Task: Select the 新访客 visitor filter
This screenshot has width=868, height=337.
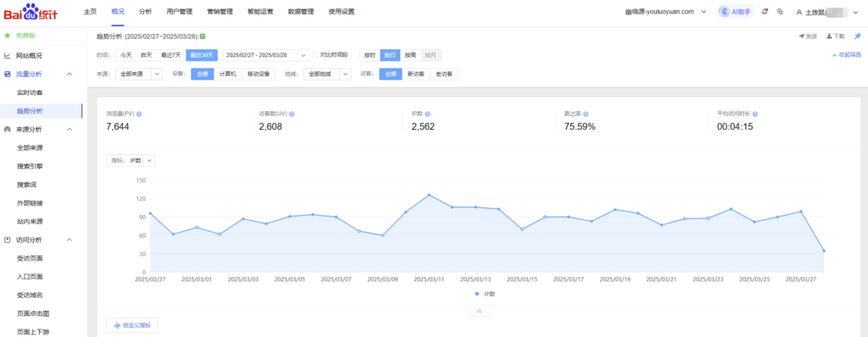Action: pyautogui.click(x=416, y=74)
